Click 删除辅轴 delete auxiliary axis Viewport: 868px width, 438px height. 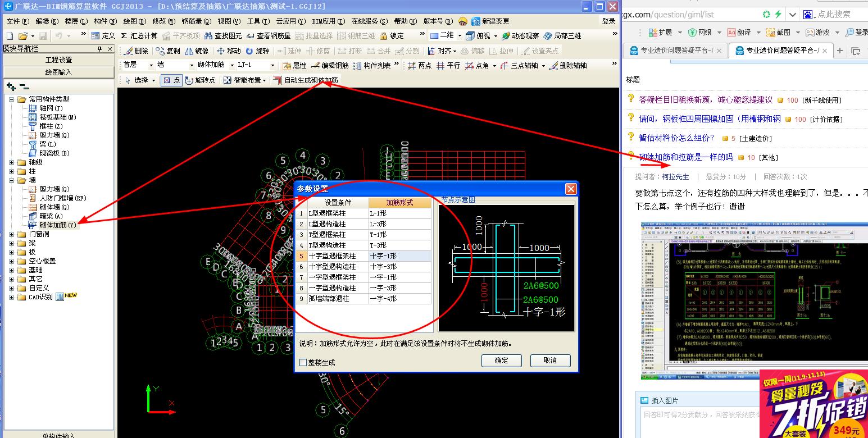(x=568, y=65)
